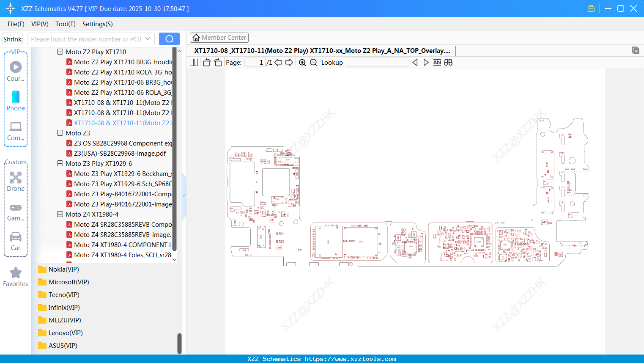Open the File(F) menu
Viewport: 644px width, 363px height.
click(16, 24)
